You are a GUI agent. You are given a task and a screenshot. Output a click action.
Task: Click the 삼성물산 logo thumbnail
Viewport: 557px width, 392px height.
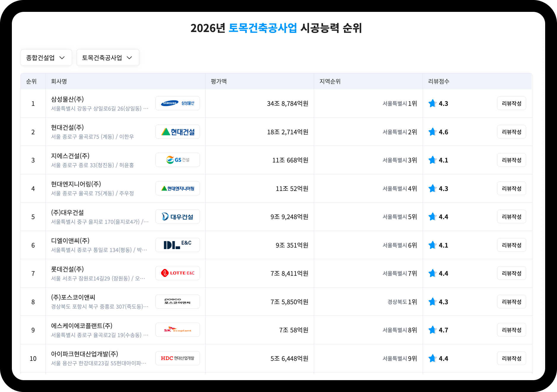point(178,103)
